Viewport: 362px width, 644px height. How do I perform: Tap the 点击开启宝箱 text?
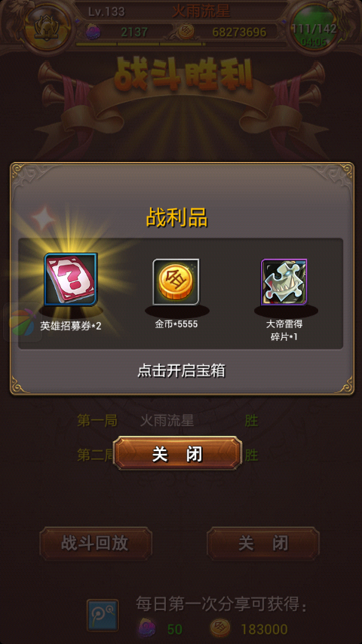point(181,371)
